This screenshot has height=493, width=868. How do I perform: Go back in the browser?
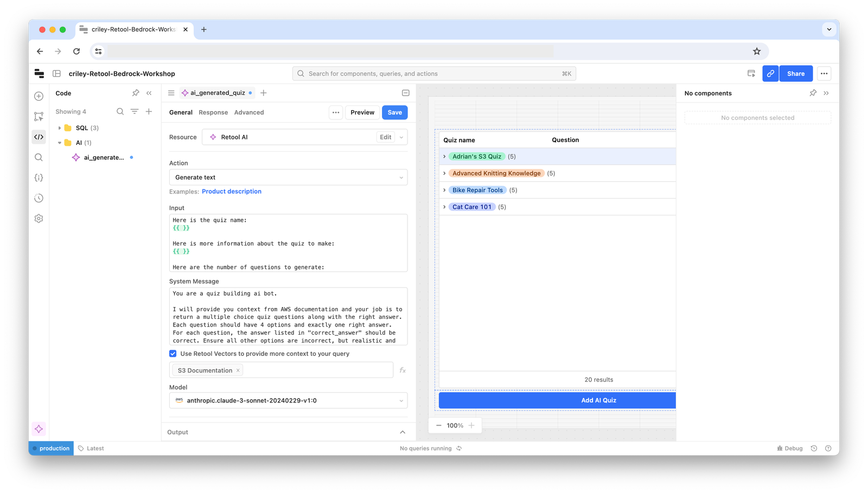tap(40, 52)
